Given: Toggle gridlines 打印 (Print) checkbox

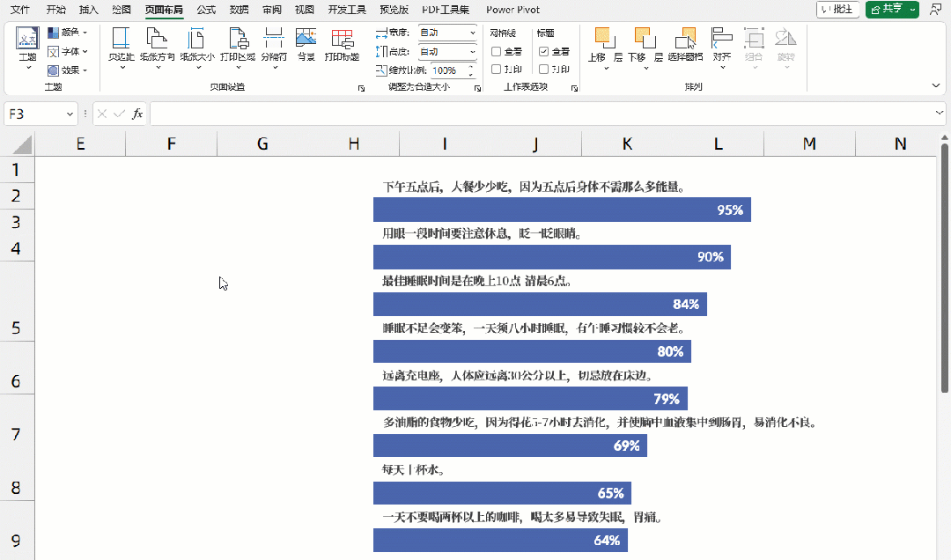Looking at the screenshot, I should 496,70.
